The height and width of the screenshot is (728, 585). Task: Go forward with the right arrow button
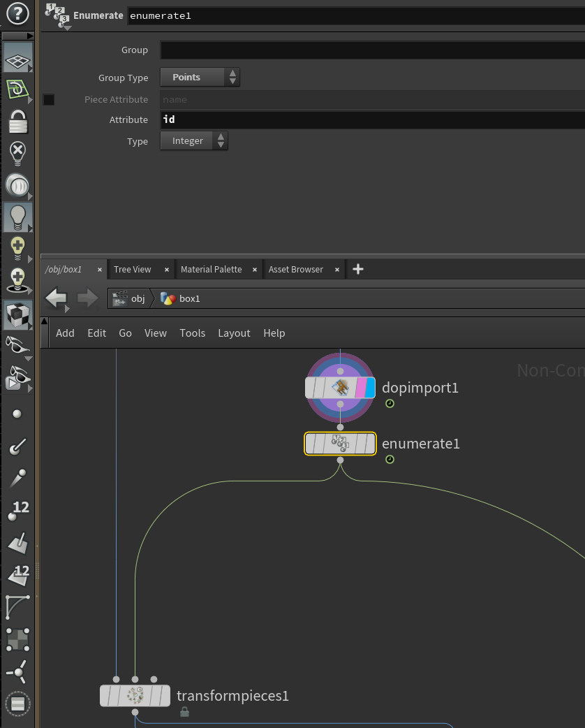pos(88,298)
